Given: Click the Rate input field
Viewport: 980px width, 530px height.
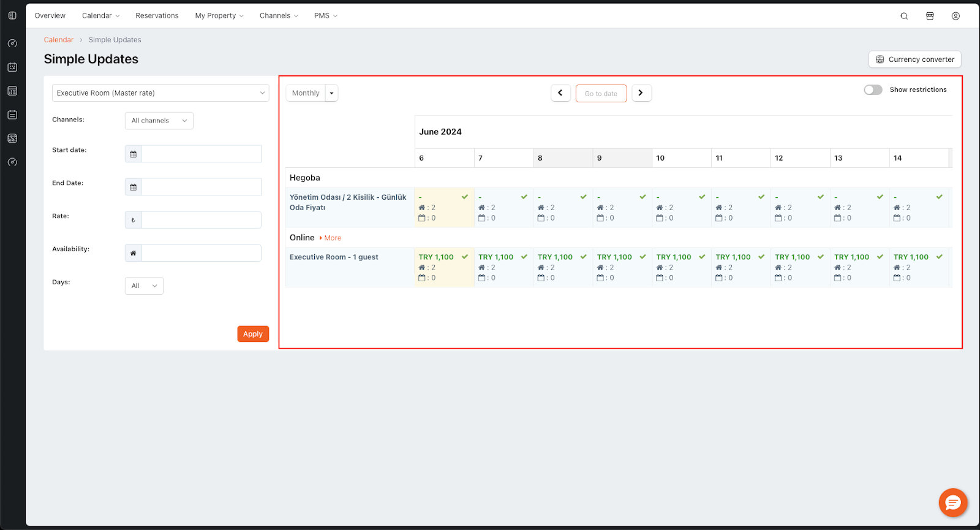Looking at the screenshot, I should coord(201,220).
